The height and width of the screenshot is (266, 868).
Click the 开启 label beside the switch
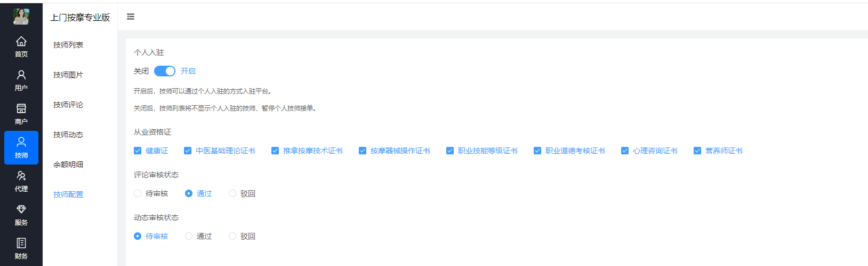point(188,71)
